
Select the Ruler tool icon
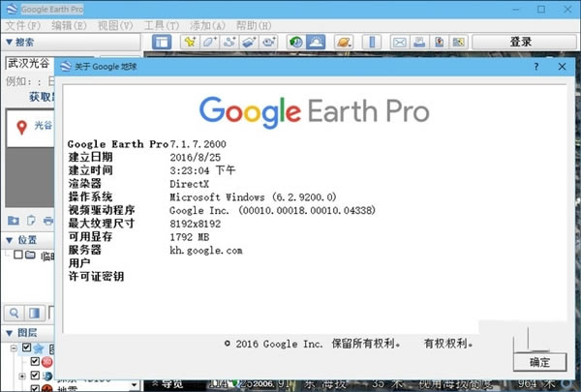click(x=372, y=43)
